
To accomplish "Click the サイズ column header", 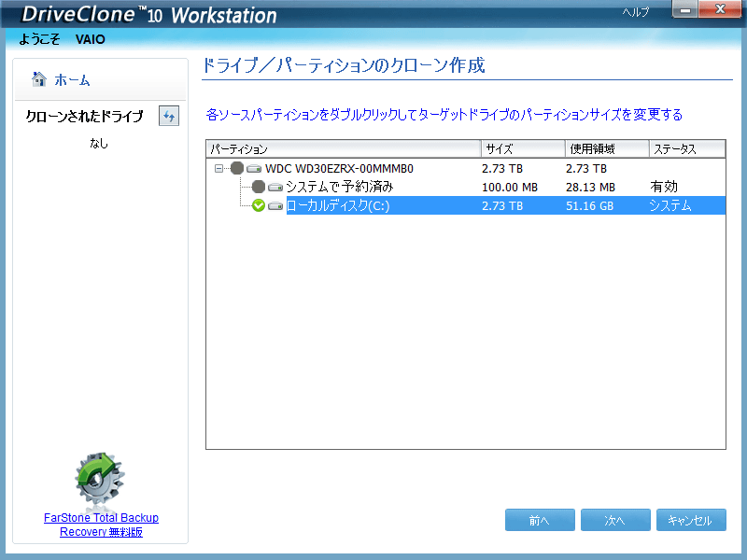I will click(x=523, y=149).
